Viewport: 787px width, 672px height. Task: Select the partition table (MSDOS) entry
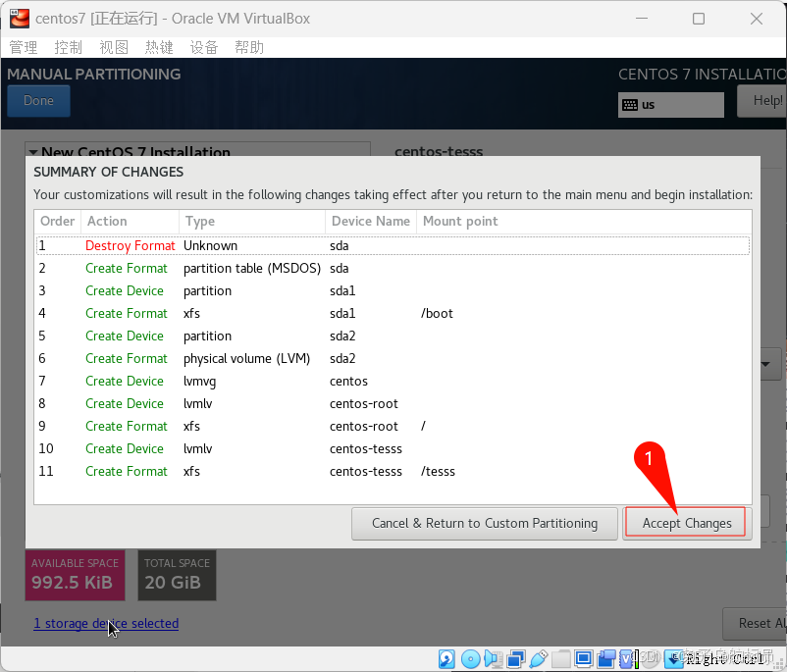(x=252, y=268)
